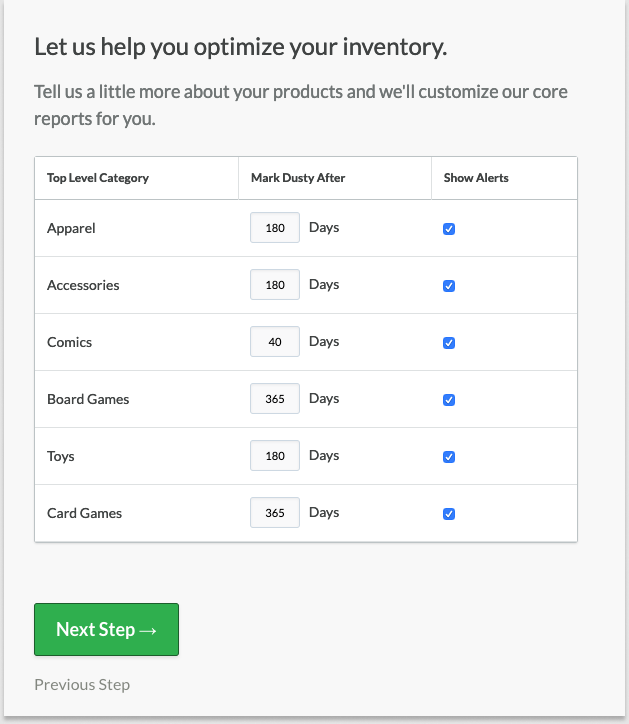Click Board Games 365 days input
This screenshot has height=724, width=629.
coord(275,399)
